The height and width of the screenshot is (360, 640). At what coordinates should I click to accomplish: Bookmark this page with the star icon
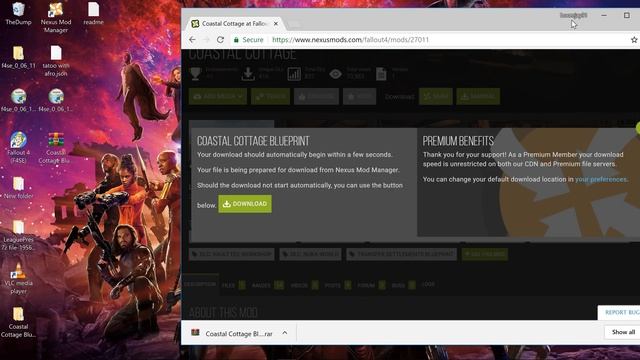634,40
